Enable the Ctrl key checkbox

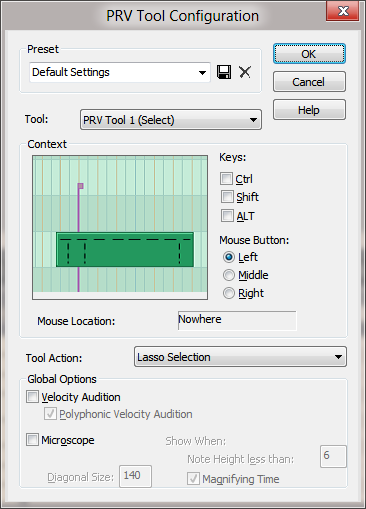(x=226, y=179)
